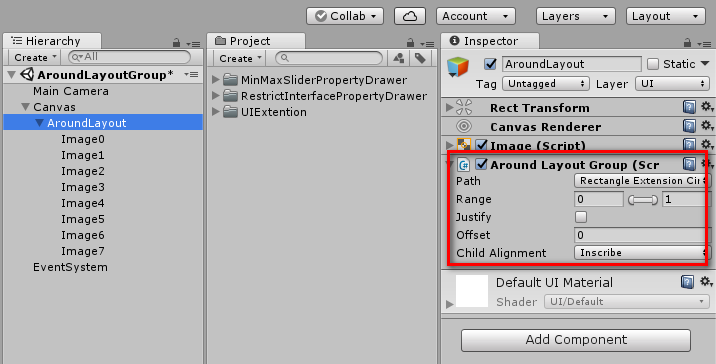Viewport: 716px width, 364px height.
Task: Collapse the AroundLayout tree node
Action: tap(39, 123)
